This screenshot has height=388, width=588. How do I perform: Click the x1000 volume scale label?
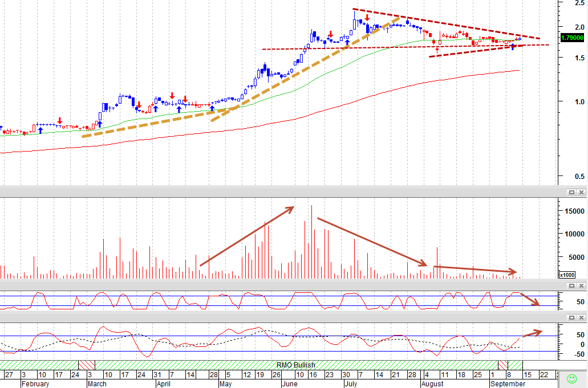pos(567,275)
